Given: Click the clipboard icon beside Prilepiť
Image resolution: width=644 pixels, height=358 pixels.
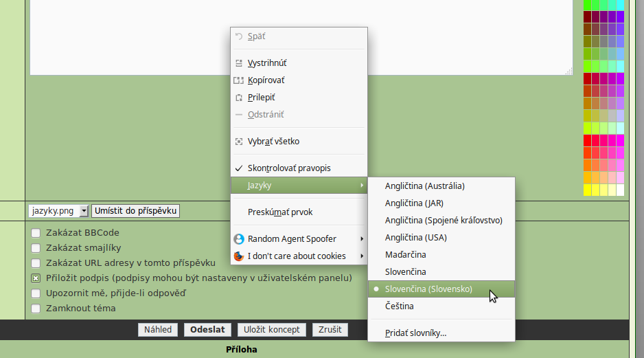Looking at the screenshot, I should [239, 98].
